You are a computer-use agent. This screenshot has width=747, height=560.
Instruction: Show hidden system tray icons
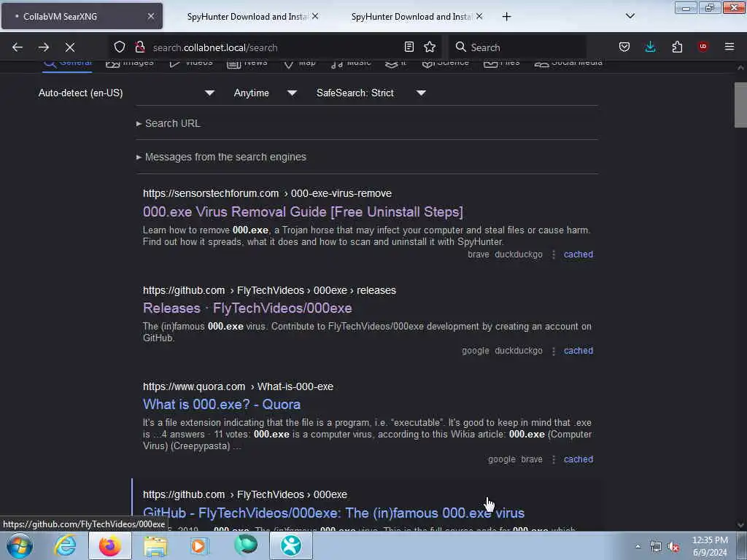click(638, 546)
